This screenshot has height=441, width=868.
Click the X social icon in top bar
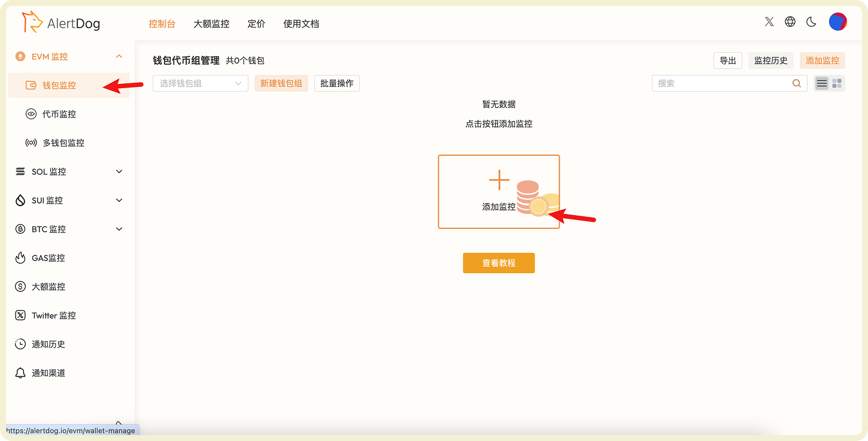[769, 21]
